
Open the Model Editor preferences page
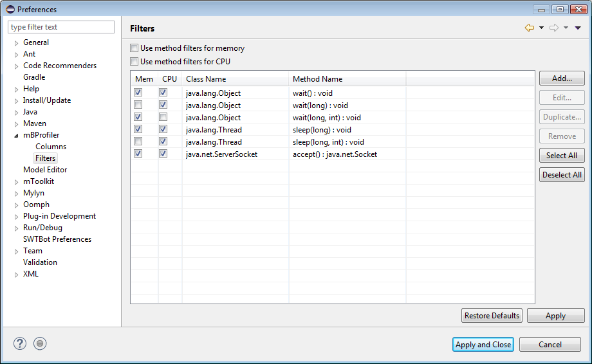(x=45, y=170)
